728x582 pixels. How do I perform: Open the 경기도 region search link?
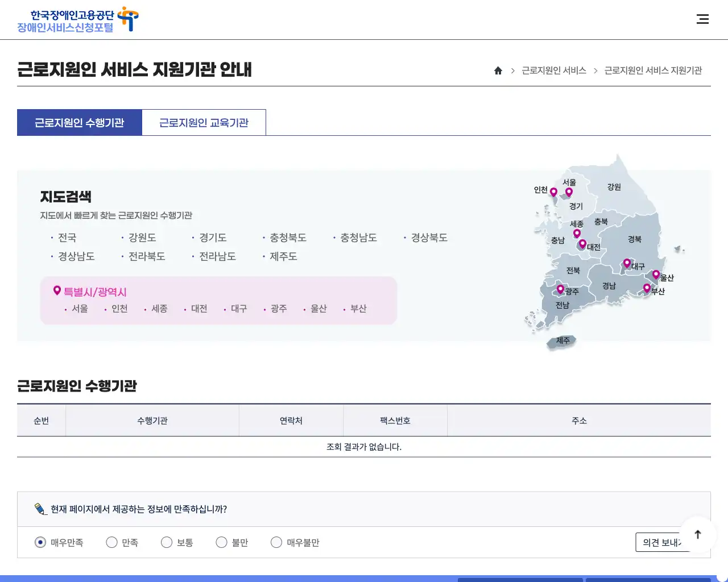tap(212, 238)
